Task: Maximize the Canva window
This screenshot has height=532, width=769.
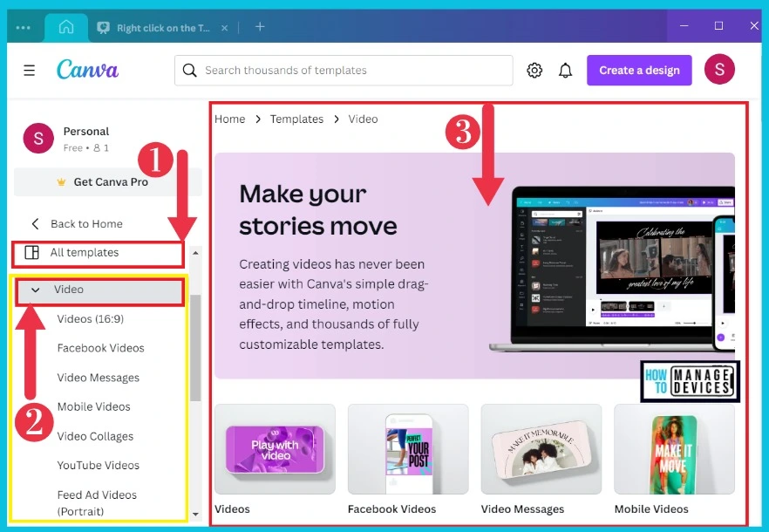Action: [718, 25]
